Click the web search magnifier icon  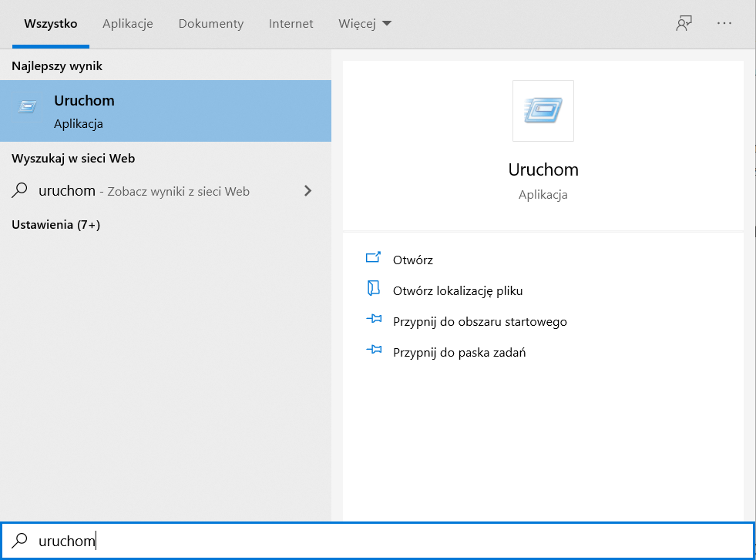pos(19,190)
